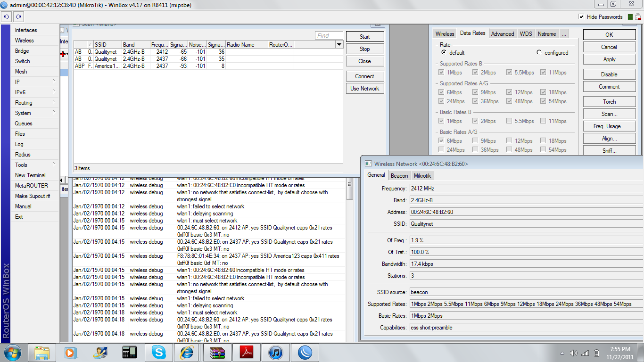Launch WinRAR from the taskbar
The height and width of the screenshot is (362, 644).
point(217,353)
